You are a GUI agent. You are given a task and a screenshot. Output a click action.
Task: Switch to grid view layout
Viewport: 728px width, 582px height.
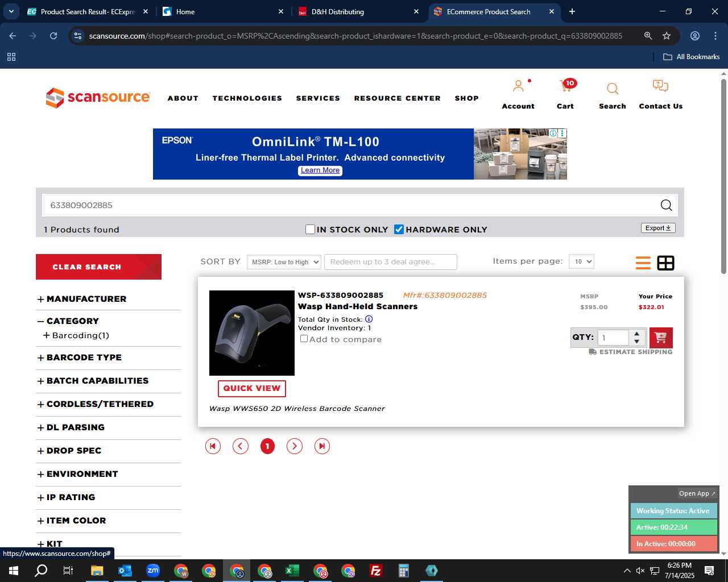(x=665, y=263)
